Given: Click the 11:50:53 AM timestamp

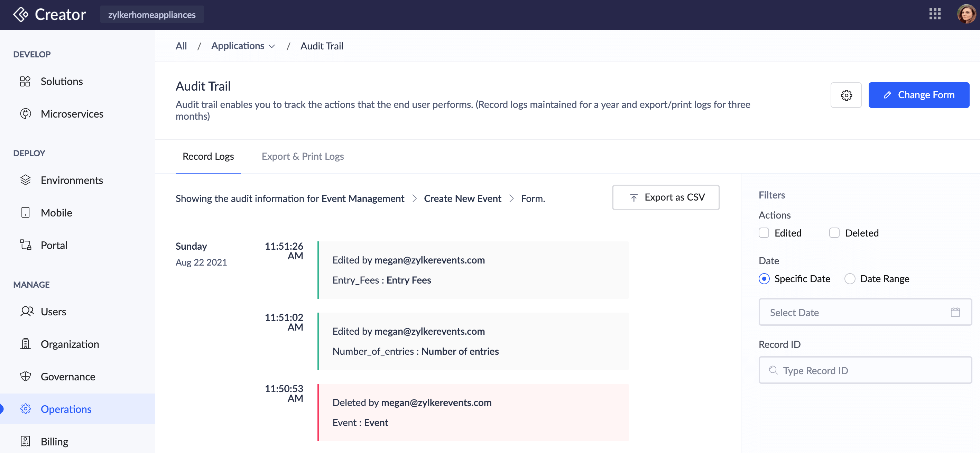Looking at the screenshot, I should point(284,393).
